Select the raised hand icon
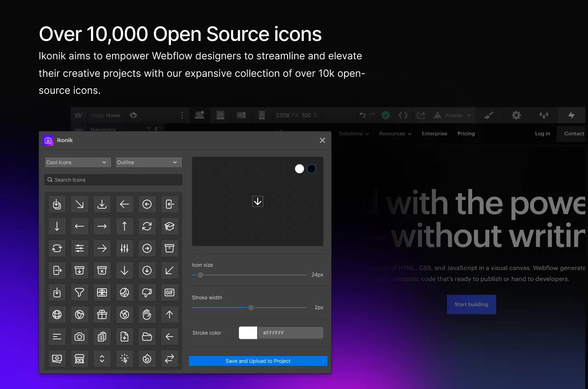 click(147, 315)
